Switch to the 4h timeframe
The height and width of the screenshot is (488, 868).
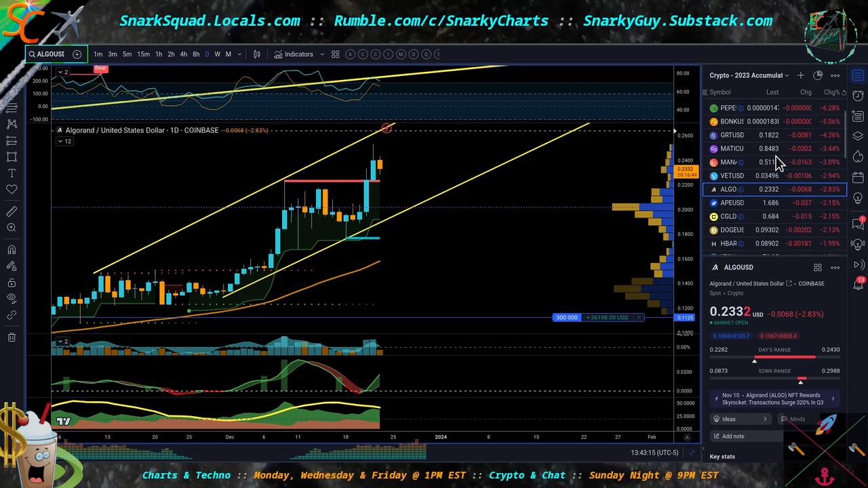(183, 54)
